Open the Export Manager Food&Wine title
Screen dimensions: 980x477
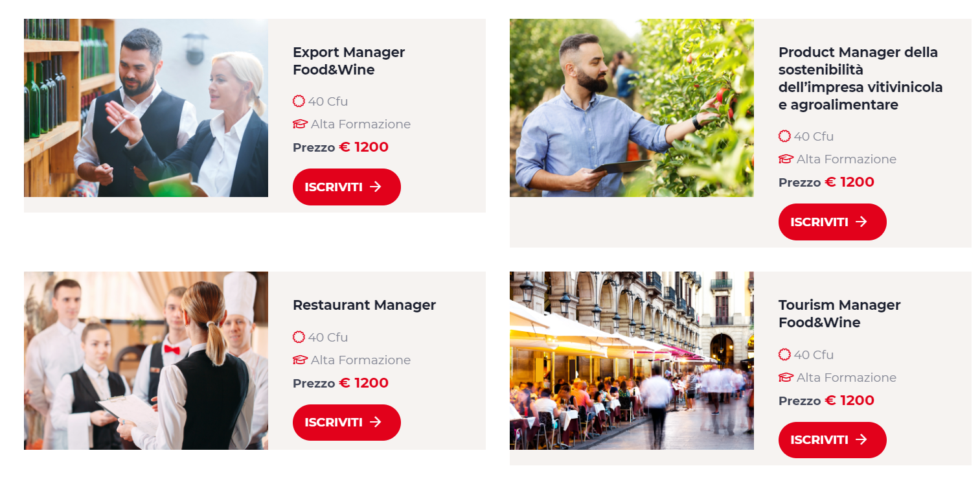(x=348, y=61)
